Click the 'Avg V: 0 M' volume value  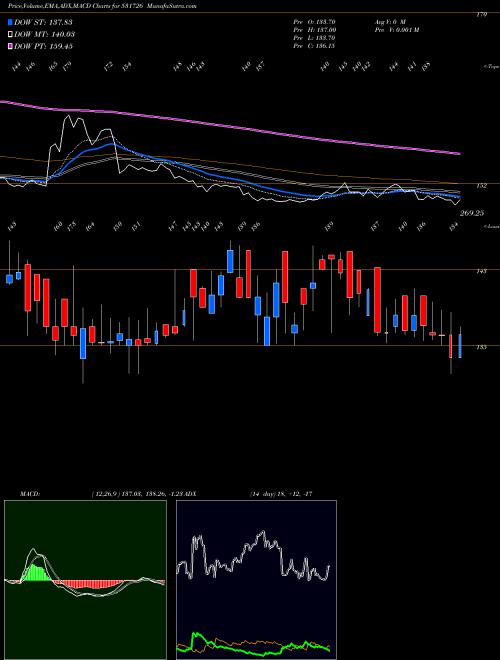[389, 22]
